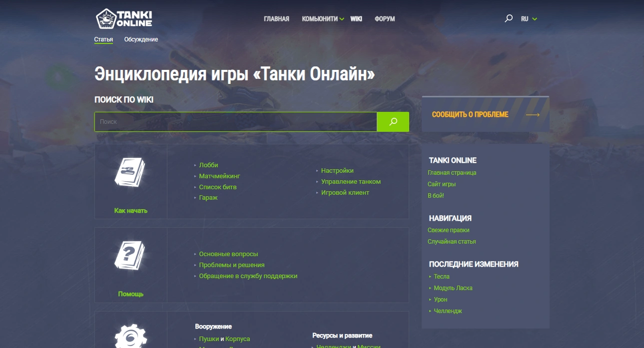
Task: Open 'Игровой клиент' link
Action: tap(345, 193)
